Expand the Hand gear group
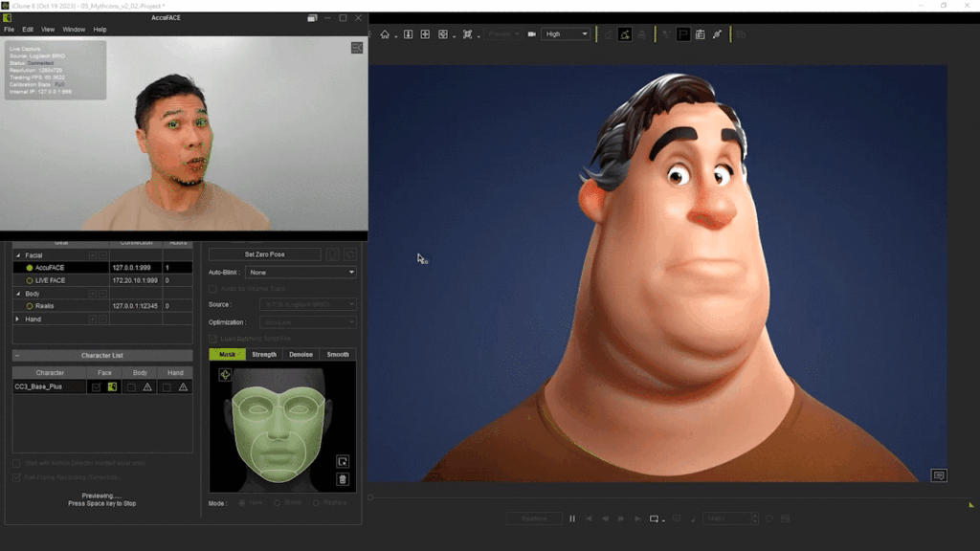Screen dimensions: 980x551 (x=17, y=320)
